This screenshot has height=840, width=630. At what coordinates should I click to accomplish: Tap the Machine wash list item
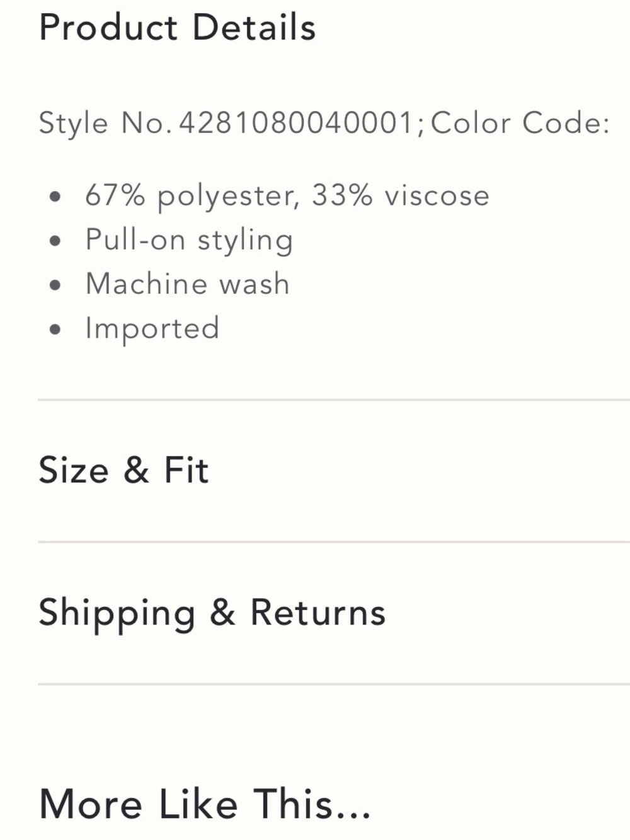(187, 284)
